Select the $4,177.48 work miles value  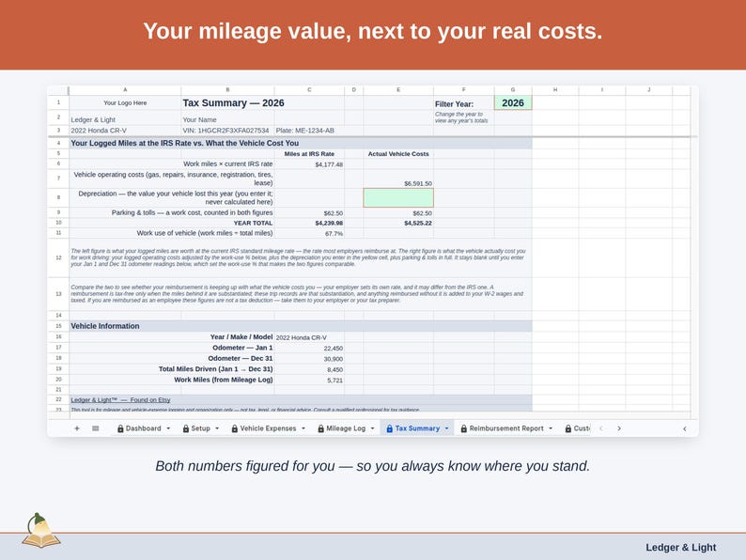(x=309, y=164)
